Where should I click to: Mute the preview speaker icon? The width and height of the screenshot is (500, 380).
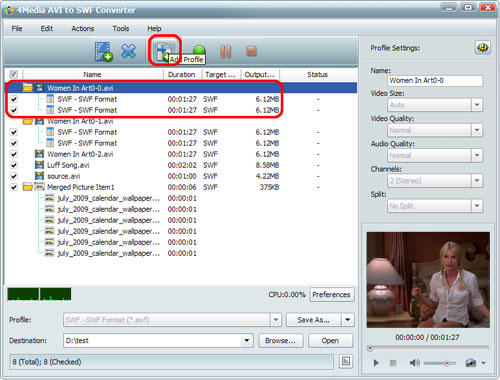tap(414, 363)
